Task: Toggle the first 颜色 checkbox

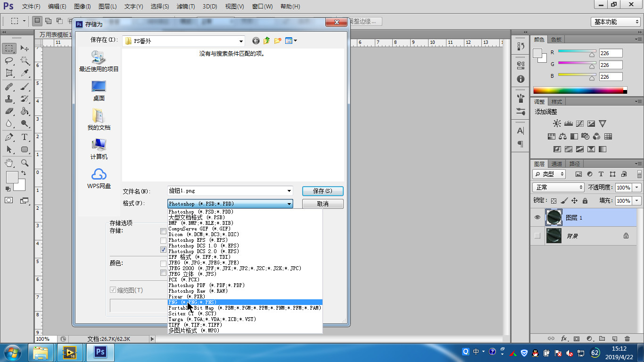Action: click(164, 264)
